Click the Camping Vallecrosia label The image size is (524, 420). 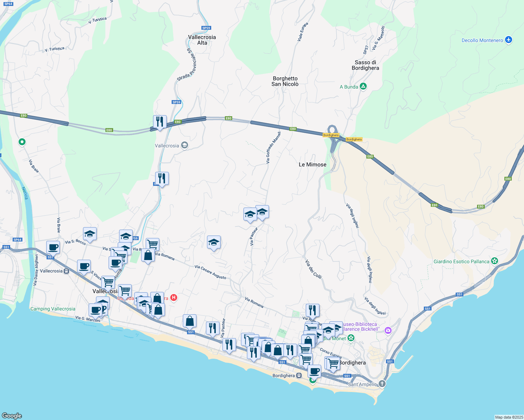tap(53, 309)
